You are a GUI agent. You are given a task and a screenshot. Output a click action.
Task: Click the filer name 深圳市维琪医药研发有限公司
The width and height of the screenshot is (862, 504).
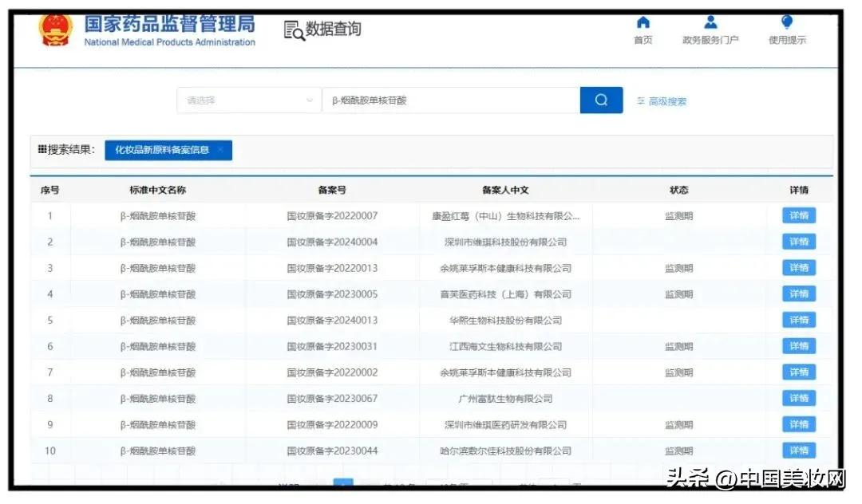505,424
